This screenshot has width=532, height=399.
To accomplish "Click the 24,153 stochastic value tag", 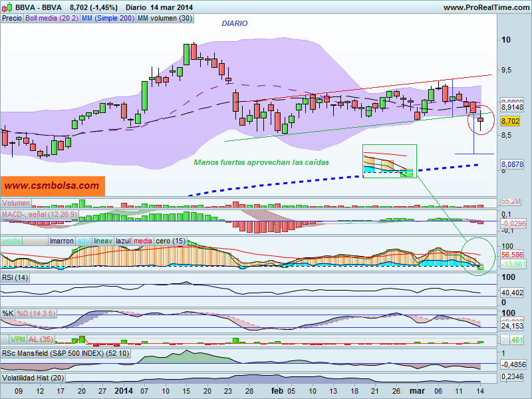I will pyautogui.click(x=513, y=327).
